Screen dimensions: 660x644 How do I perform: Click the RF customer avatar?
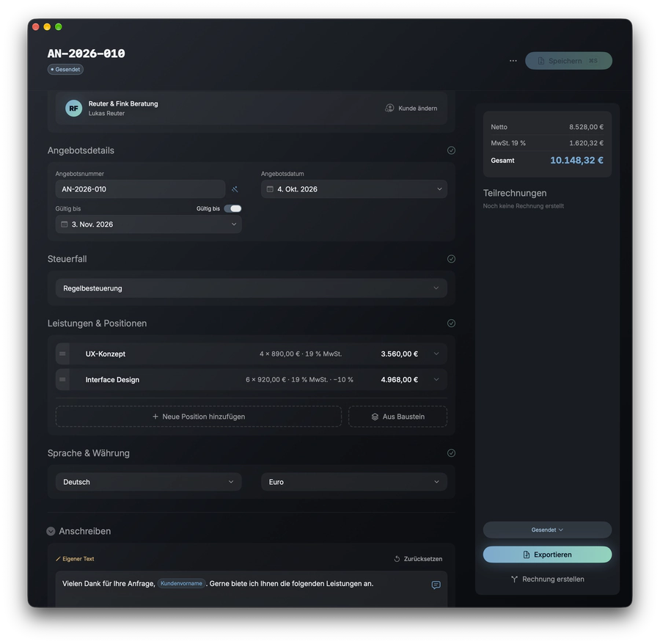pyautogui.click(x=73, y=108)
